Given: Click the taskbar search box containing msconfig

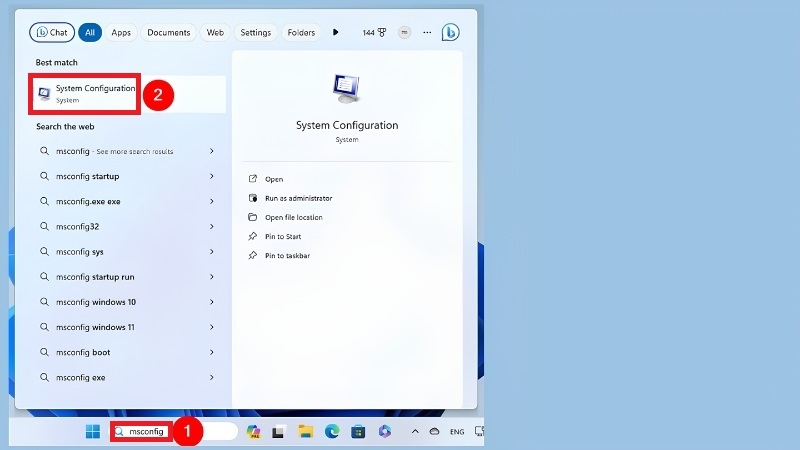Looking at the screenshot, I should coord(173,431).
